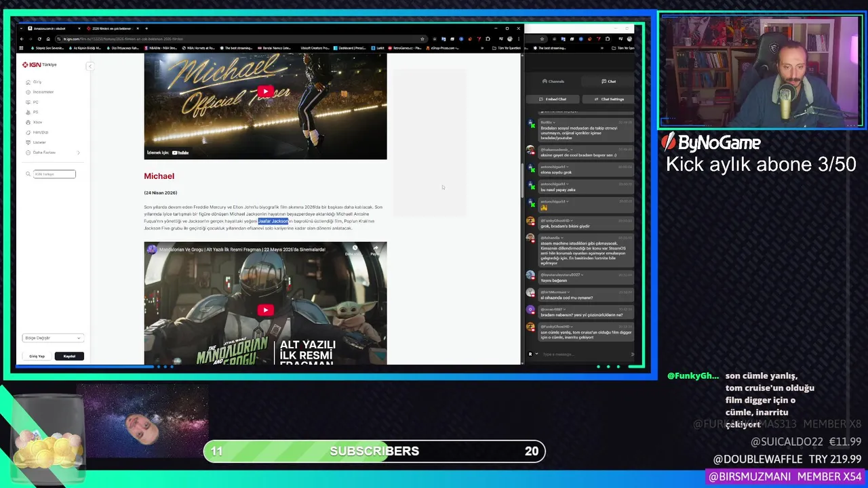Show more bookmarks with the double chevron in IGN window
This screenshot has width=868, height=488.
tap(484, 48)
